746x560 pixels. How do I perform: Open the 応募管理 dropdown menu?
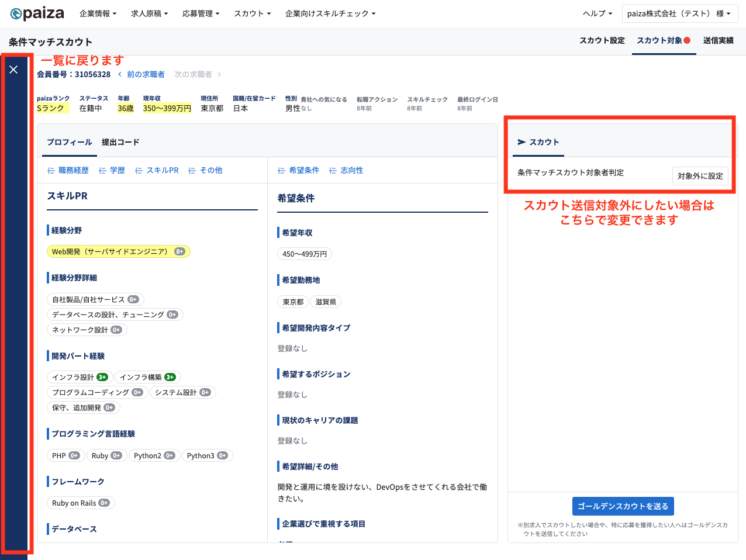point(201,13)
